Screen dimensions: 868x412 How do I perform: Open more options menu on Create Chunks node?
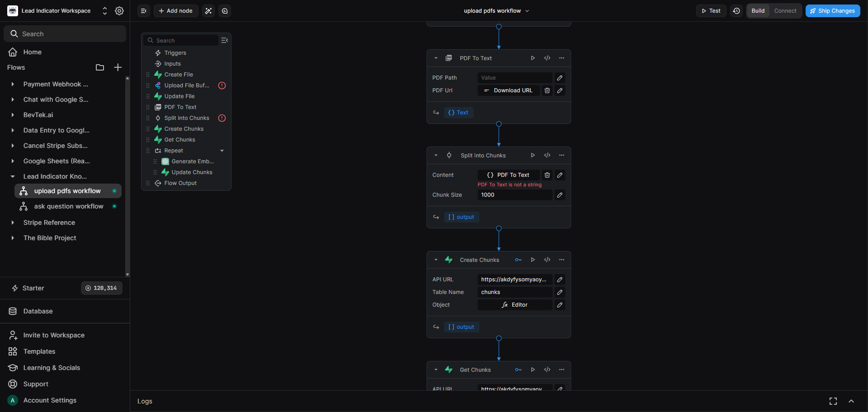[x=561, y=260]
